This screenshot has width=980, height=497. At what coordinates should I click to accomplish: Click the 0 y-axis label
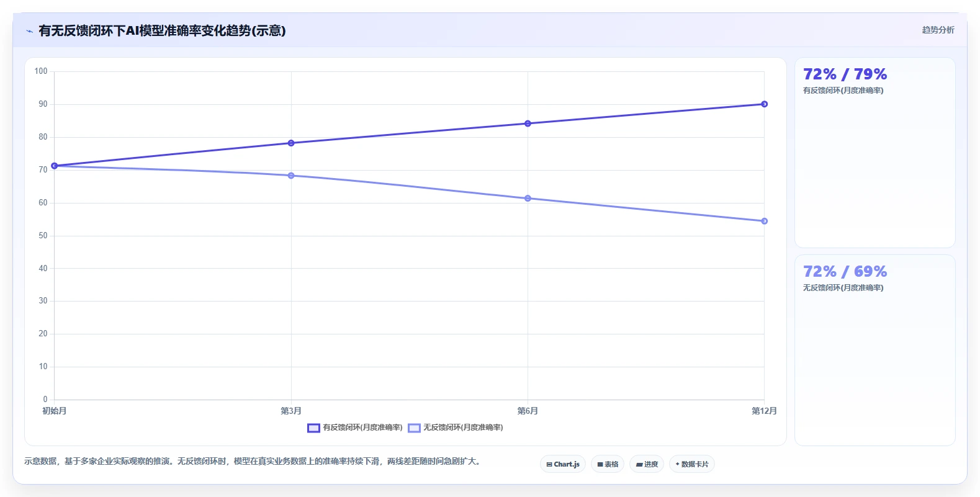pyautogui.click(x=45, y=400)
